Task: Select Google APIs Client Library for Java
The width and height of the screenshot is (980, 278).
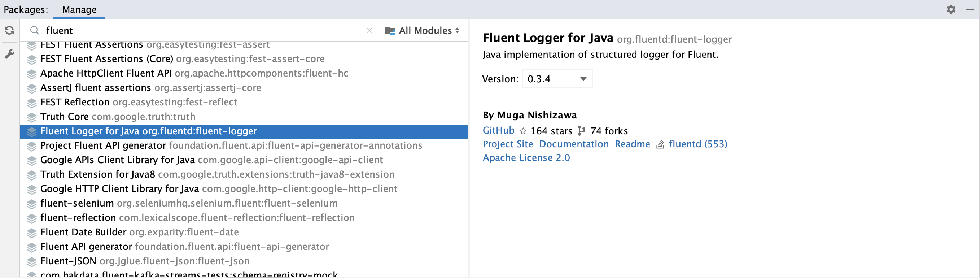Action: (x=244, y=160)
